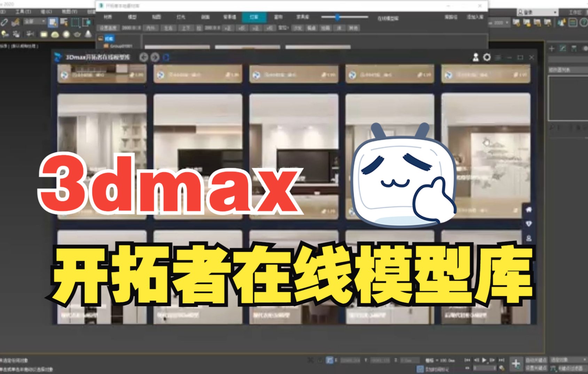Click the sphere primitive icon
The width and height of the screenshot is (588, 374).
click(x=66, y=34)
